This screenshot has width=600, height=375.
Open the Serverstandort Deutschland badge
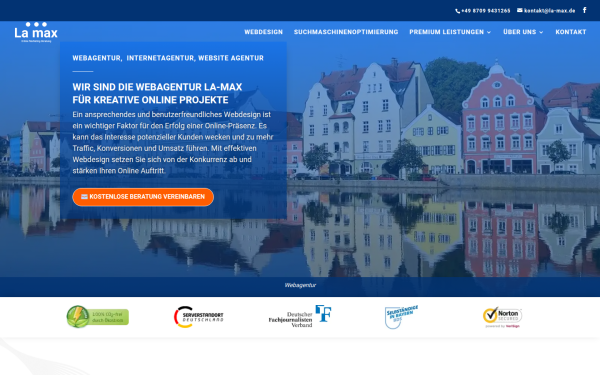pos(199,317)
